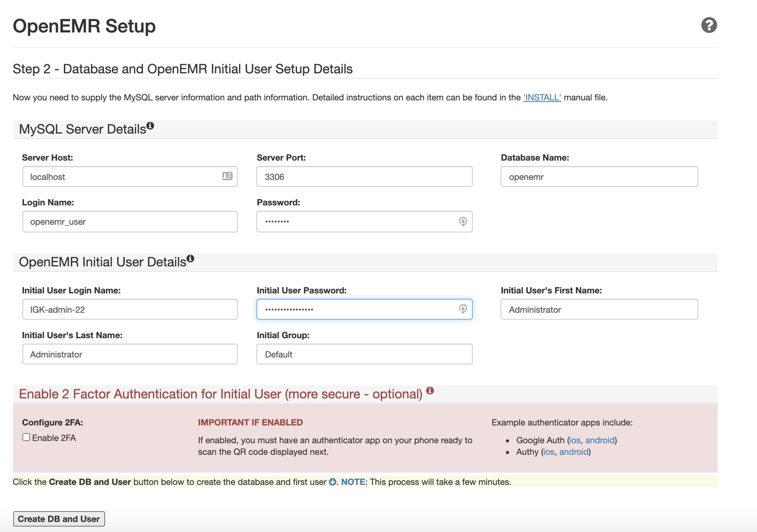Click password manager icon in Initial User Password
Image resolution: width=757 pixels, height=532 pixels.
462,309
